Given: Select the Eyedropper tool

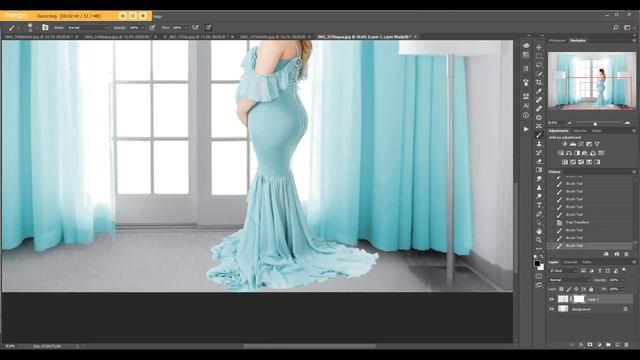Looking at the screenshot, I should (539, 91).
